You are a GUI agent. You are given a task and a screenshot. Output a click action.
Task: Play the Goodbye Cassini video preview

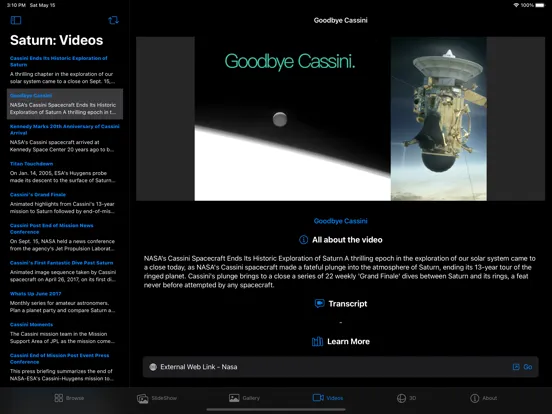340,119
